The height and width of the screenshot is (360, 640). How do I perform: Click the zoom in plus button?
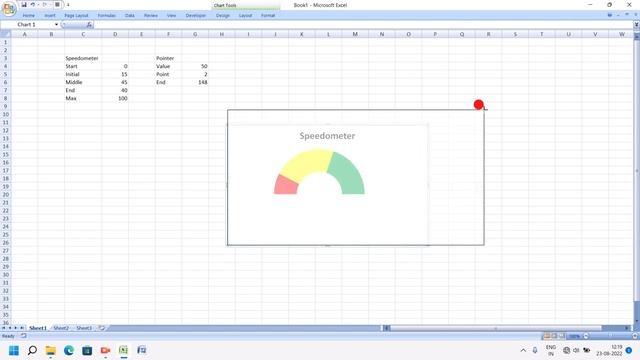coord(635,336)
